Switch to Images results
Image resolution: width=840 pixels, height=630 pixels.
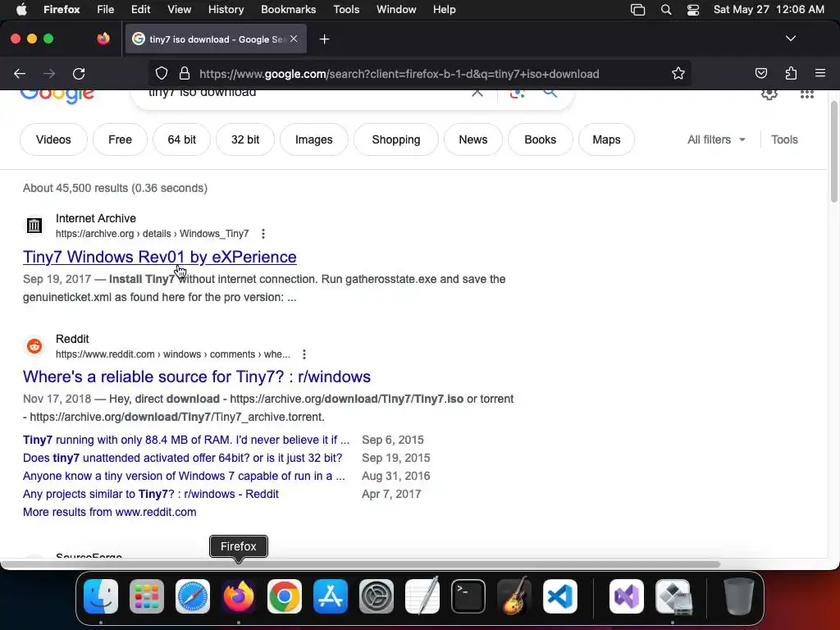coord(314,139)
